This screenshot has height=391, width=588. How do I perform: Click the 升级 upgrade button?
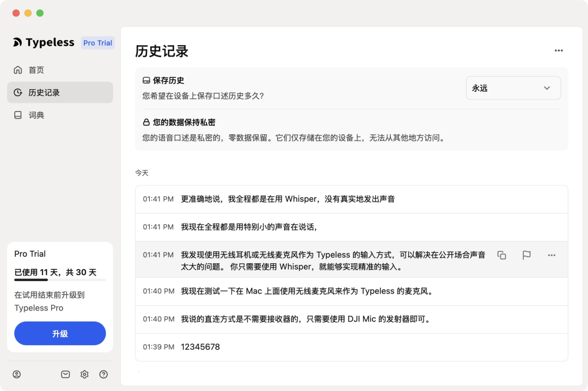(60, 333)
